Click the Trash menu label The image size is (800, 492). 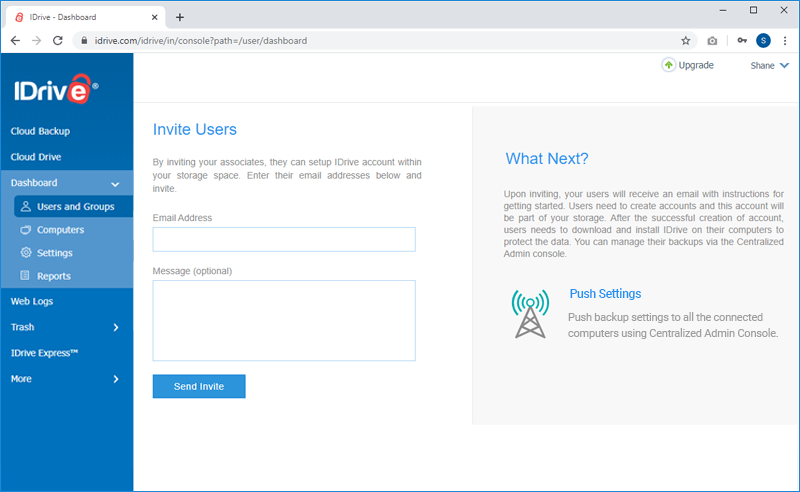tap(22, 327)
